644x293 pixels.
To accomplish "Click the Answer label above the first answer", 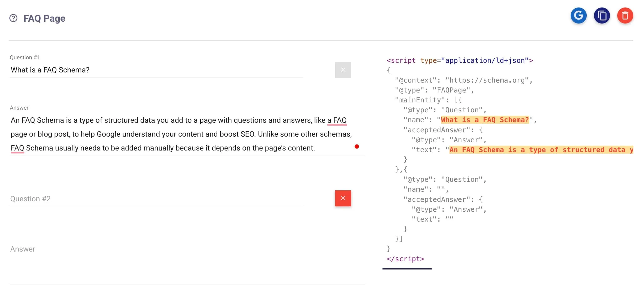I will (x=19, y=108).
